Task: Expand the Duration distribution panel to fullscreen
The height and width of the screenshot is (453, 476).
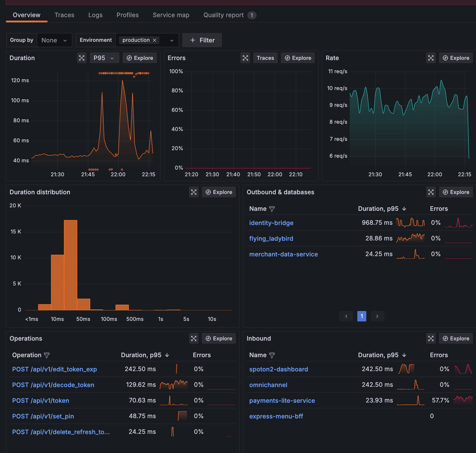Action: point(194,192)
